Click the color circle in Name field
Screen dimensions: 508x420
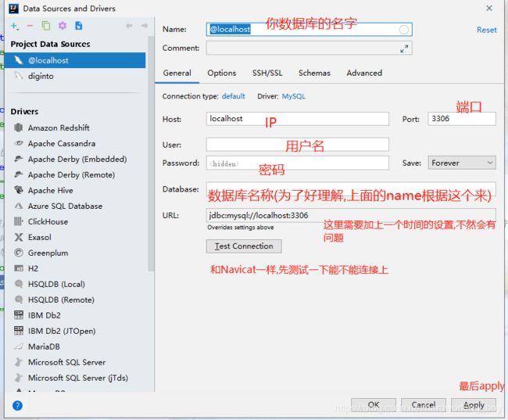[x=404, y=30]
